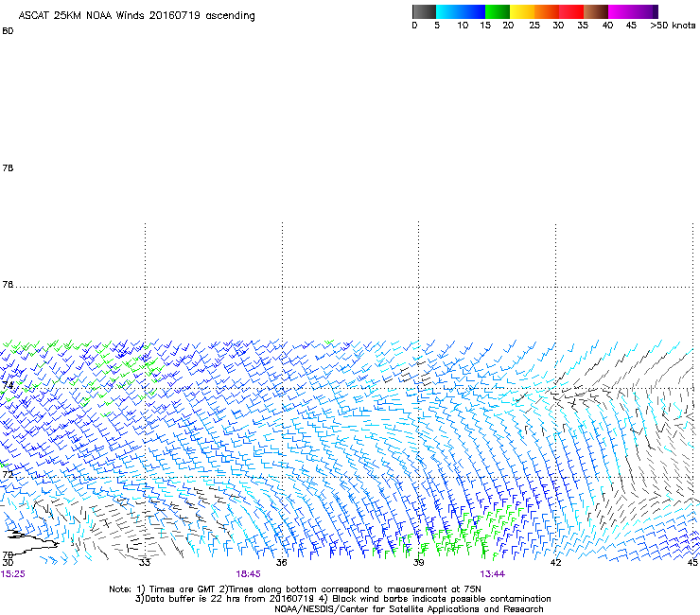Click the red 30-35 knots color segment
700x615 pixels.
point(571,11)
